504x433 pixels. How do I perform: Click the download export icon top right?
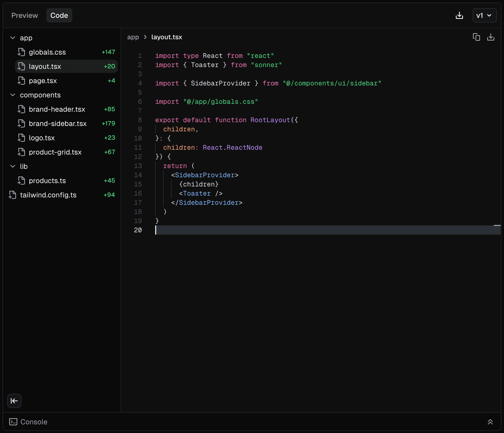459,15
